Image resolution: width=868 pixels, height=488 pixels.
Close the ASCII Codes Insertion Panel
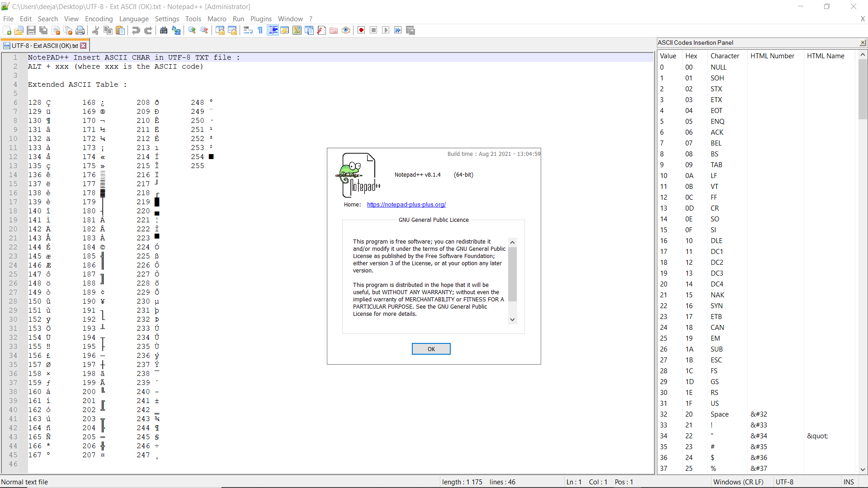[863, 42]
